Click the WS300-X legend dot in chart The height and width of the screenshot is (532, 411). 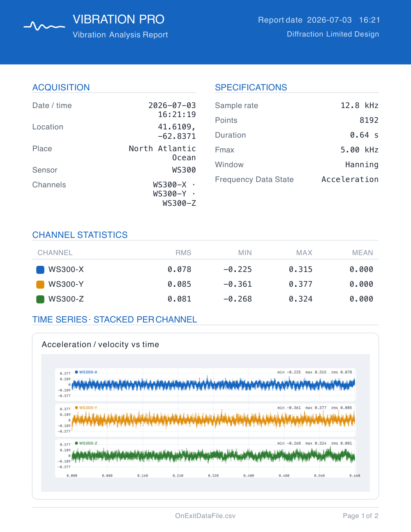coord(76,372)
